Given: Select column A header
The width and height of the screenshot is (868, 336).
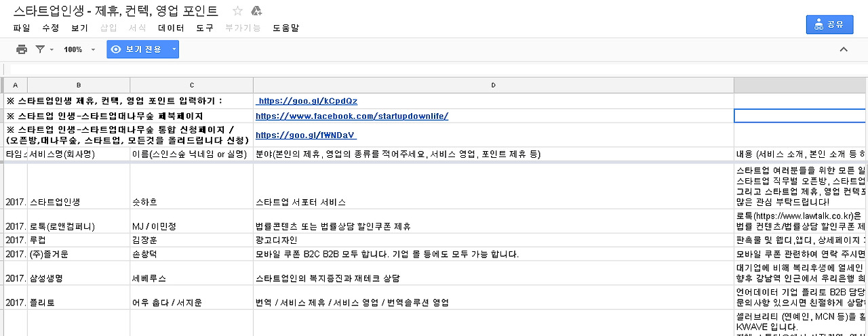Looking at the screenshot, I should click(16, 85).
